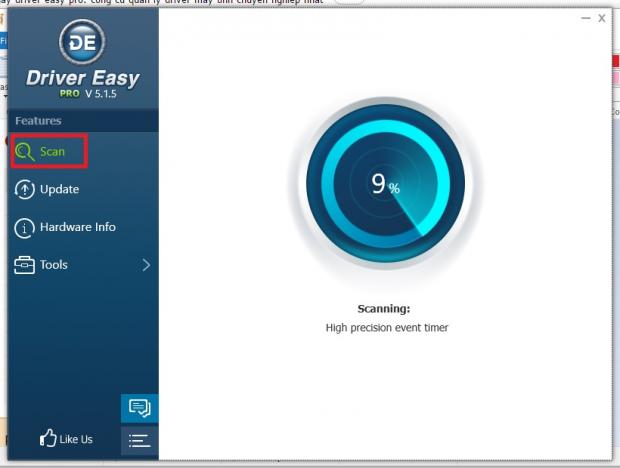Click the Driver Easy DE logo
The width and height of the screenshot is (620, 468).
click(x=83, y=41)
